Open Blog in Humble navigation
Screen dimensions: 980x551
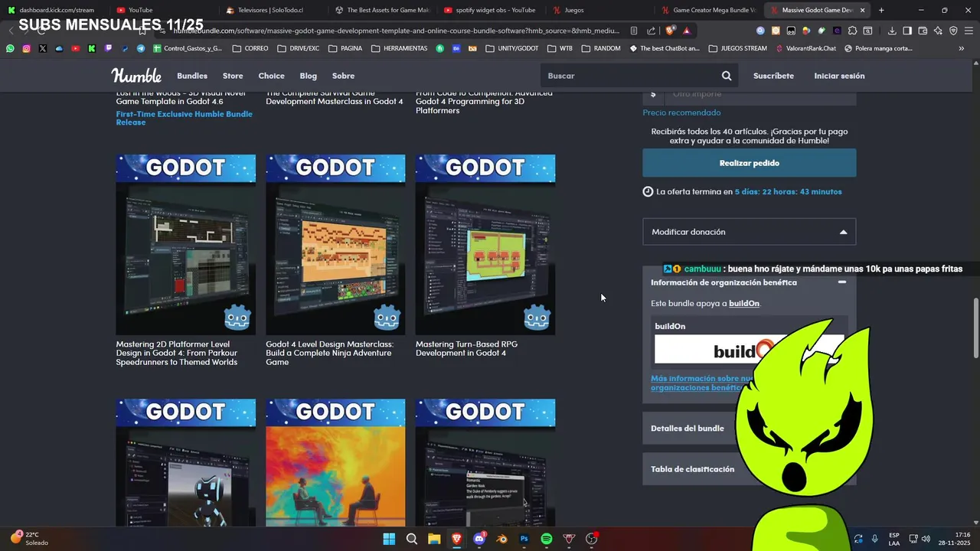(x=309, y=76)
